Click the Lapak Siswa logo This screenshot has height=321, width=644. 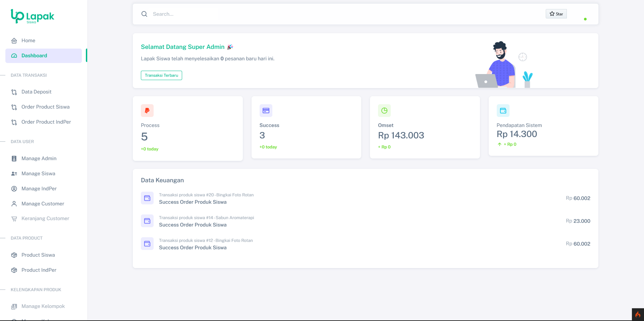coord(32,16)
